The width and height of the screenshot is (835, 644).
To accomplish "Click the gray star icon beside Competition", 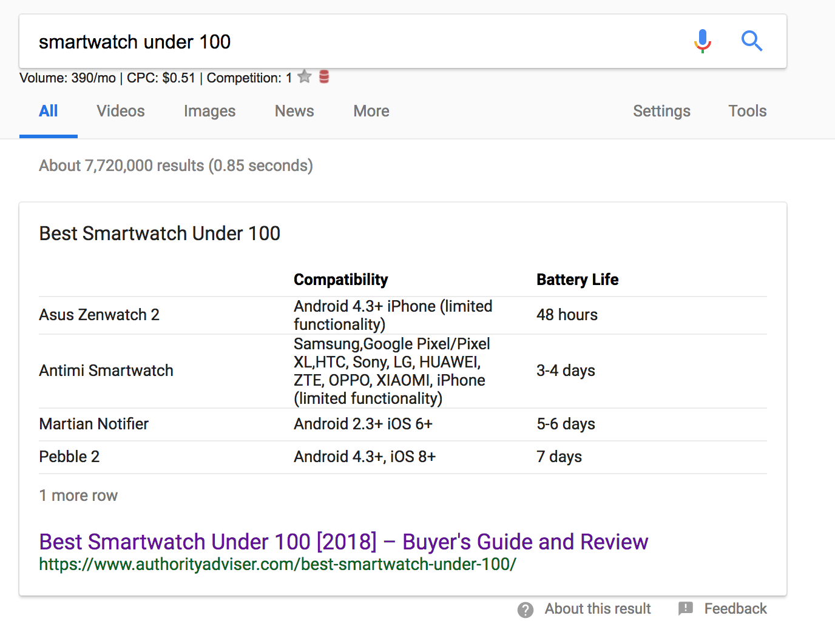I will [305, 77].
